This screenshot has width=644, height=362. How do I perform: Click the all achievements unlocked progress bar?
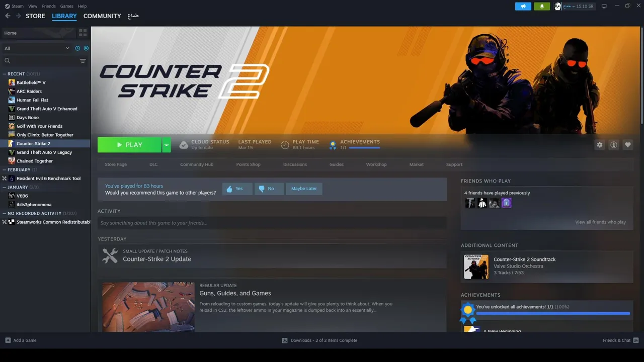(x=553, y=313)
